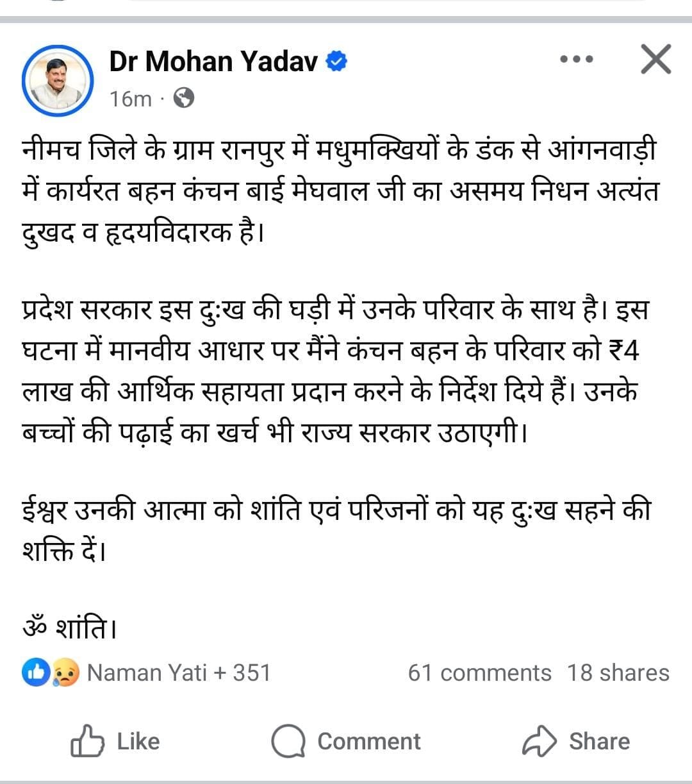Open Dr Mohan Yadav's profile picture
This screenshot has width=692, height=784.
point(58,80)
